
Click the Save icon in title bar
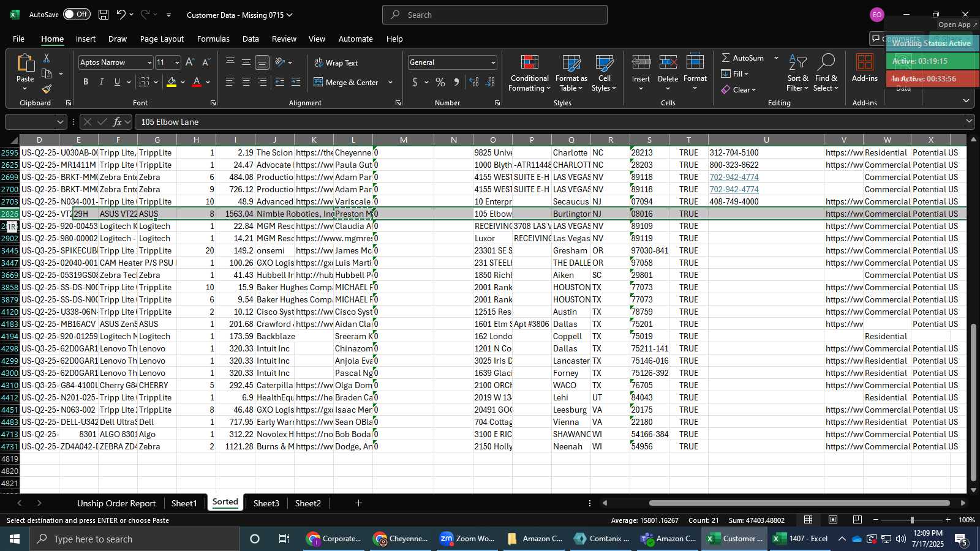click(x=104, y=15)
